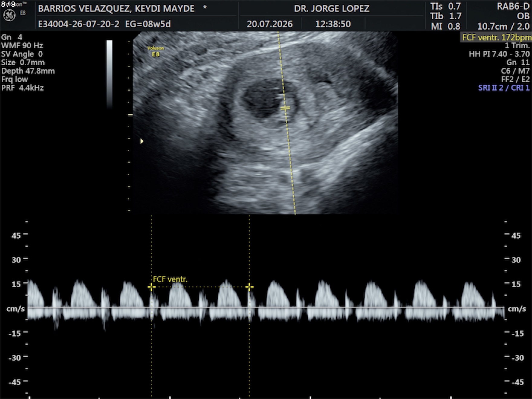Image resolution: width=532 pixels, height=399 pixels.
Task: Click the Voluson E8 watermark in scan
Action: [x=156, y=51]
